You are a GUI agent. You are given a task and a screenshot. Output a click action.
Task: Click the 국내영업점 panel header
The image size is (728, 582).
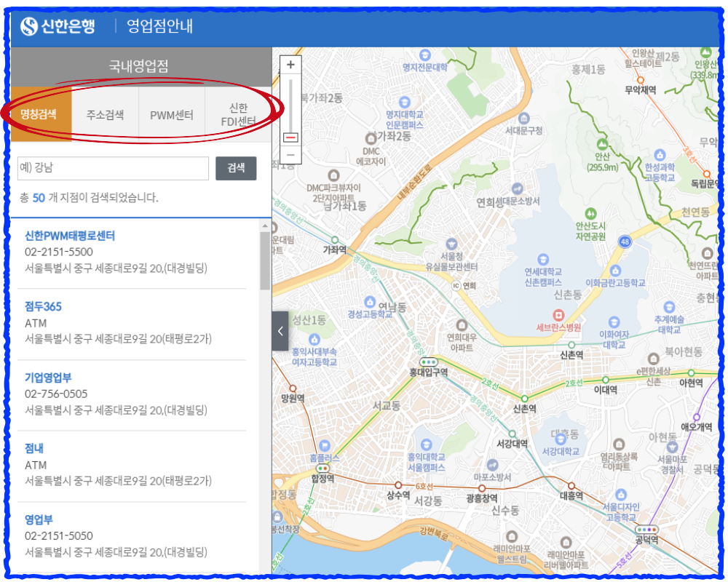pos(141,66)
